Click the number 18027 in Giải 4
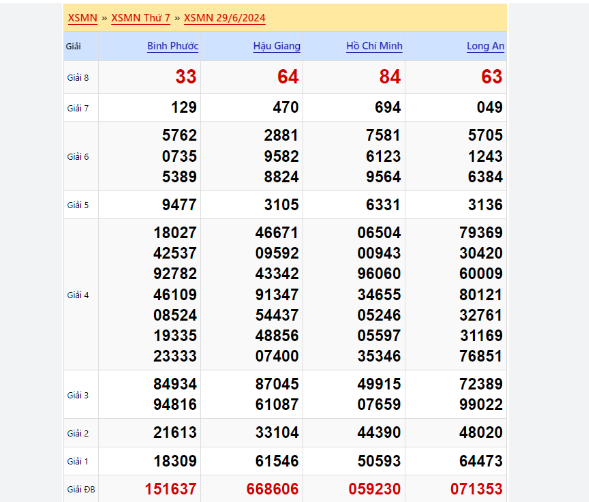This screenshot has height=502, width=589. [x=175, y=233]
